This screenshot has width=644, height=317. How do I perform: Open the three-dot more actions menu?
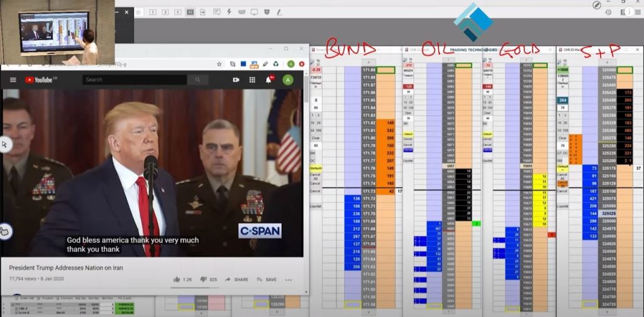click(x=289, y=279)
